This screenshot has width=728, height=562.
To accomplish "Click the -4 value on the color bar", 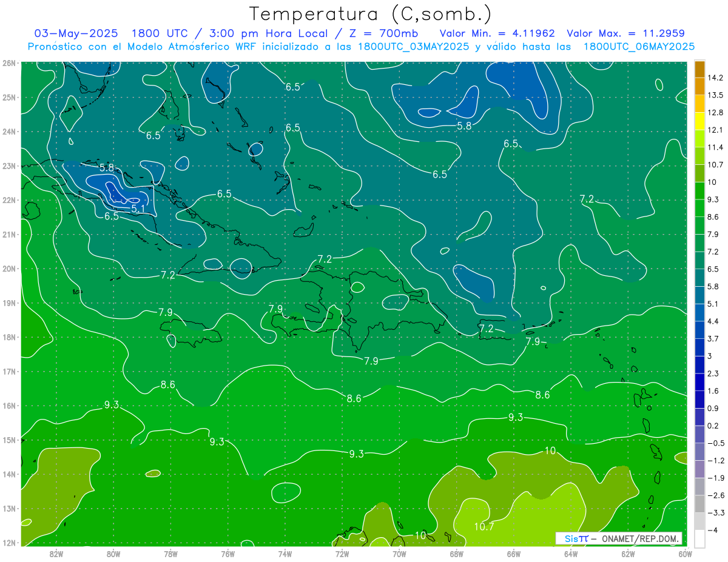I will 712,530.
